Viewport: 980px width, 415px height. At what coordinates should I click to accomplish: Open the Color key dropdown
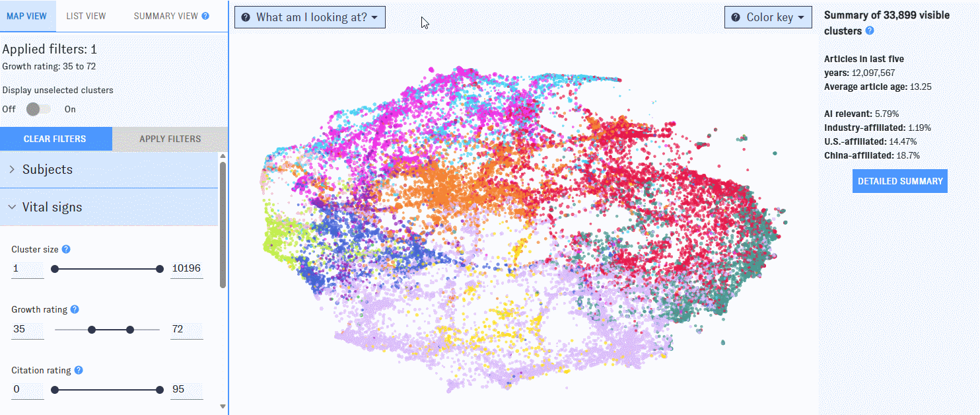pyautogui.click(x=768, y=17)
